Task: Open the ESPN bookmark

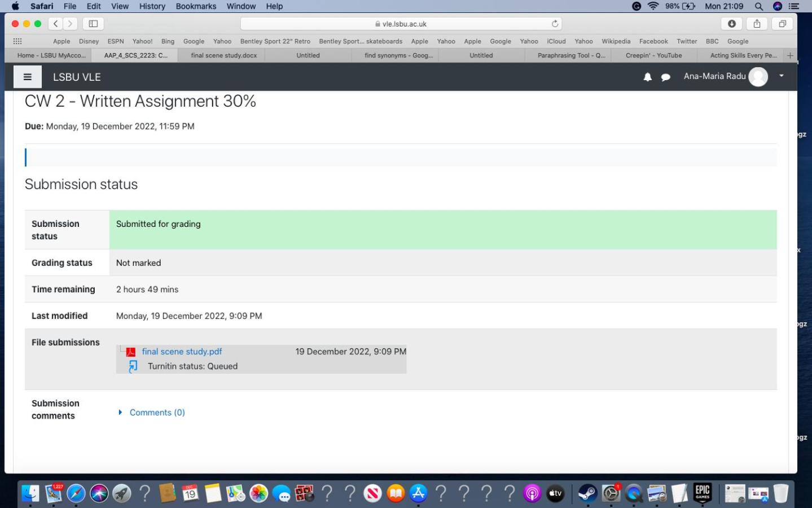Action: coord(116,41)
